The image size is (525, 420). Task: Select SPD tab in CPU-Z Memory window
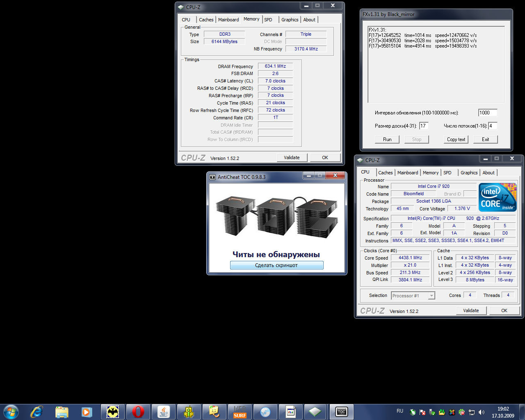pos(268,20)
